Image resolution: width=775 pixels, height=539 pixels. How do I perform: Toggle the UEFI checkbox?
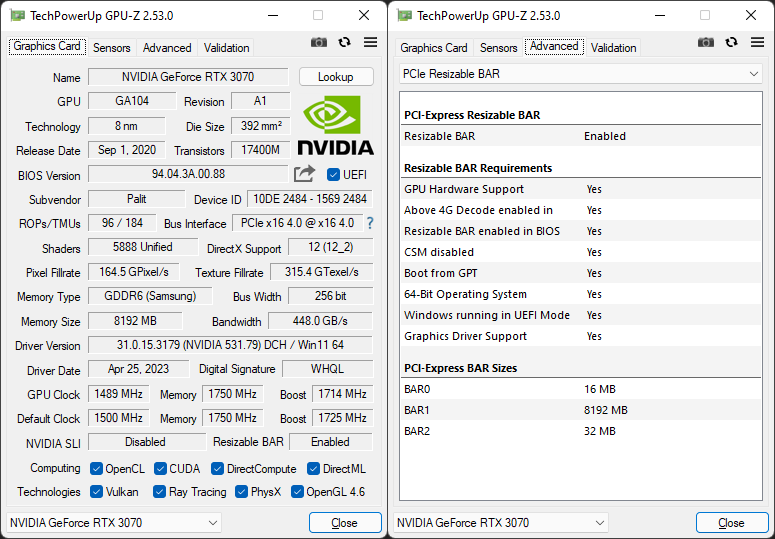click(x=333, y=175)
